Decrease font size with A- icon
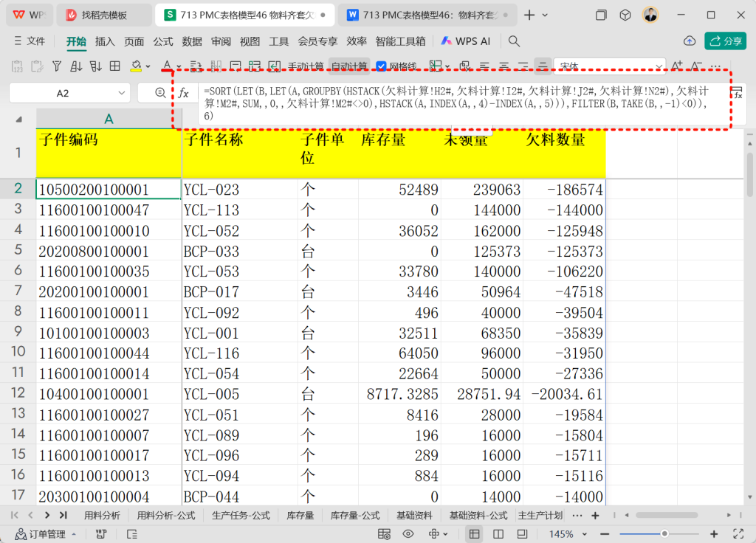756x543 pixels. click(x=696, y=66)
